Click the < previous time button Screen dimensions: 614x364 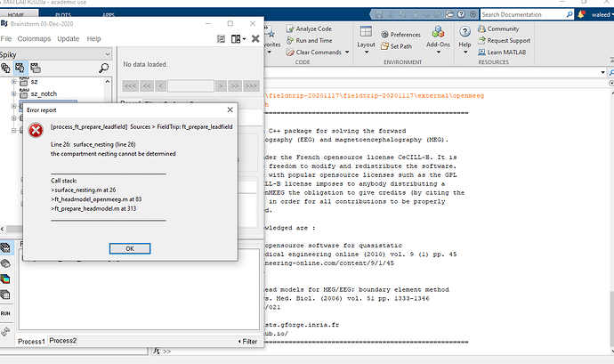[x=160, y=85]
